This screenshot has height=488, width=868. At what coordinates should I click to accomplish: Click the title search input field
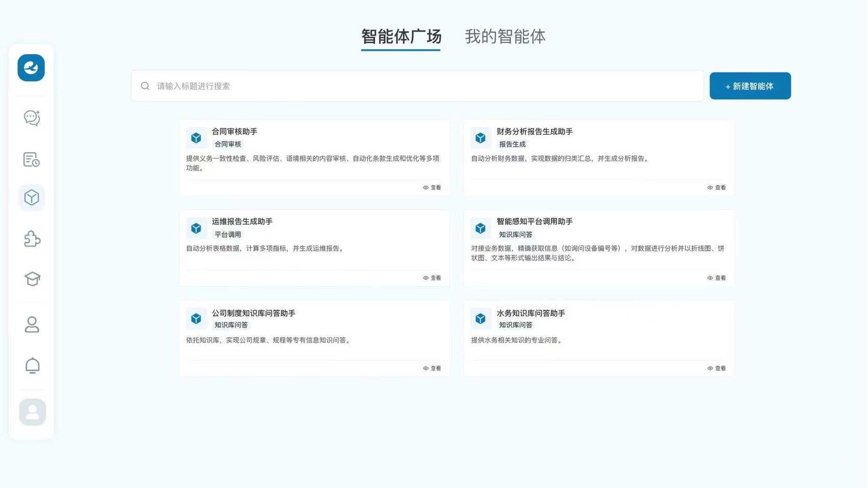(417, 86)
